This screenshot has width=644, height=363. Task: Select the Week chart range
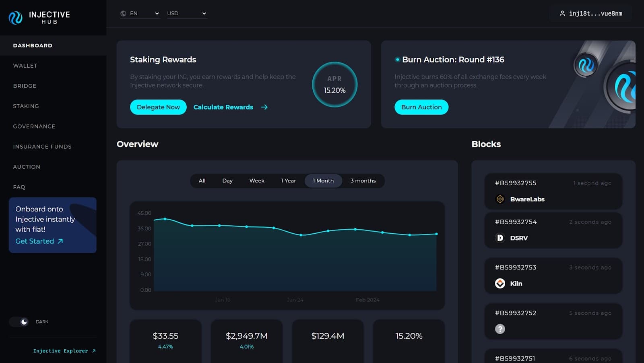(x=257, y=181)
